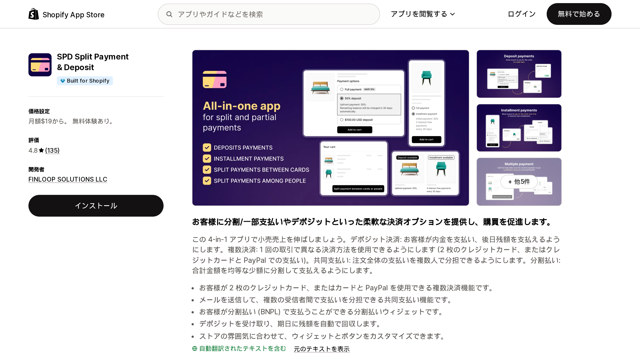This screenshot has height=364, width=640.
Task: Click the search magnifier icon
Action: [169, 14]
